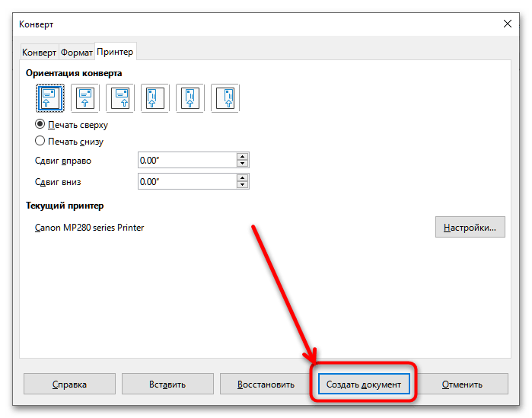Click 'Восстановить' to reset values

[266, 384]
